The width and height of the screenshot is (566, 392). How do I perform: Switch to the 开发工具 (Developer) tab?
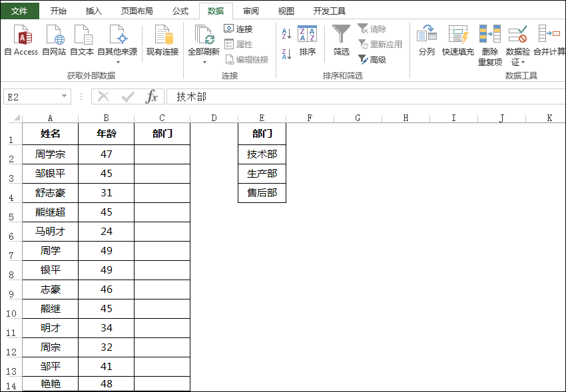330,11
